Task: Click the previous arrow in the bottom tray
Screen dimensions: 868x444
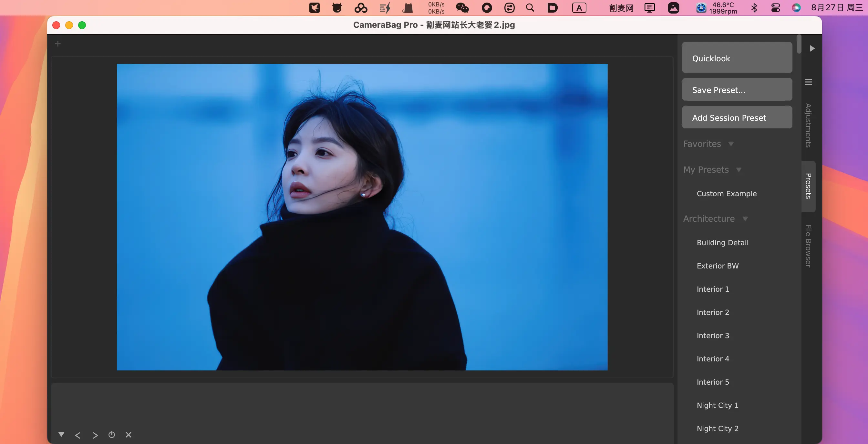Action: point(77,435)
